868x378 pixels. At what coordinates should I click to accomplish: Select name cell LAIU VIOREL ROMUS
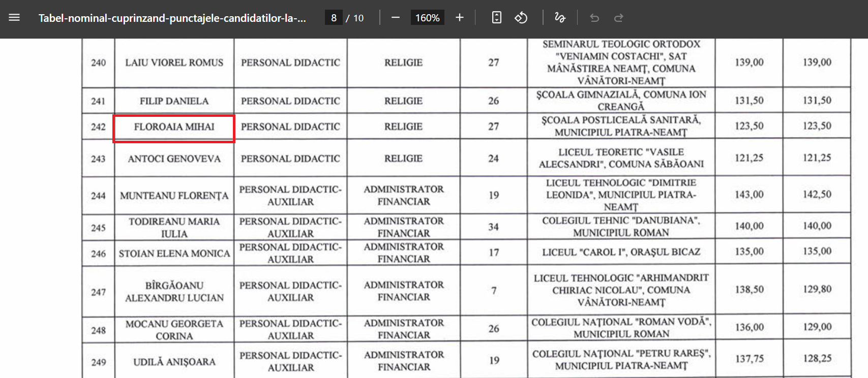174,62
